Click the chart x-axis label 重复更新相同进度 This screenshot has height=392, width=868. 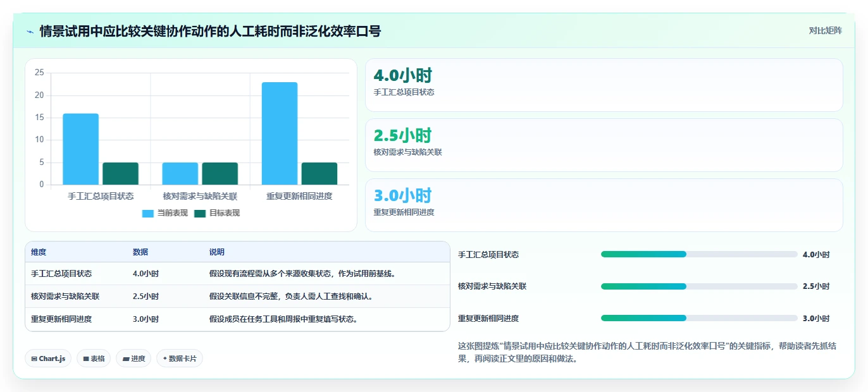[x=299, y=196]
